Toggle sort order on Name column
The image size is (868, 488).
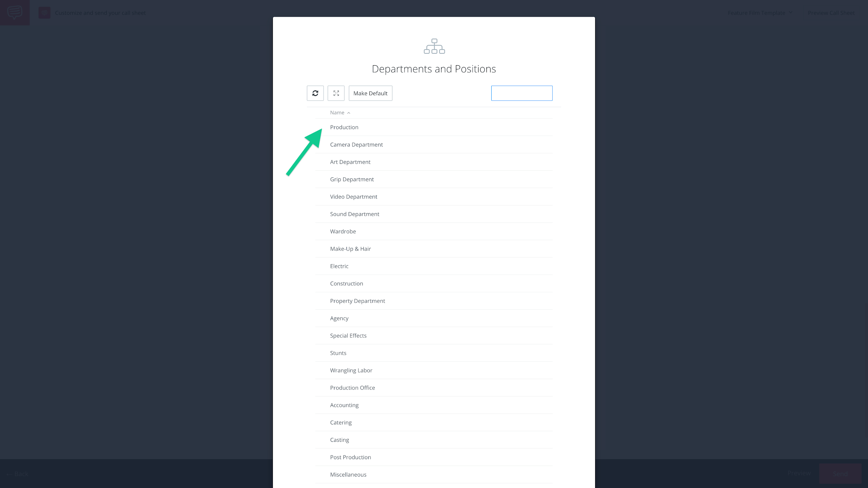pos(340,112)
